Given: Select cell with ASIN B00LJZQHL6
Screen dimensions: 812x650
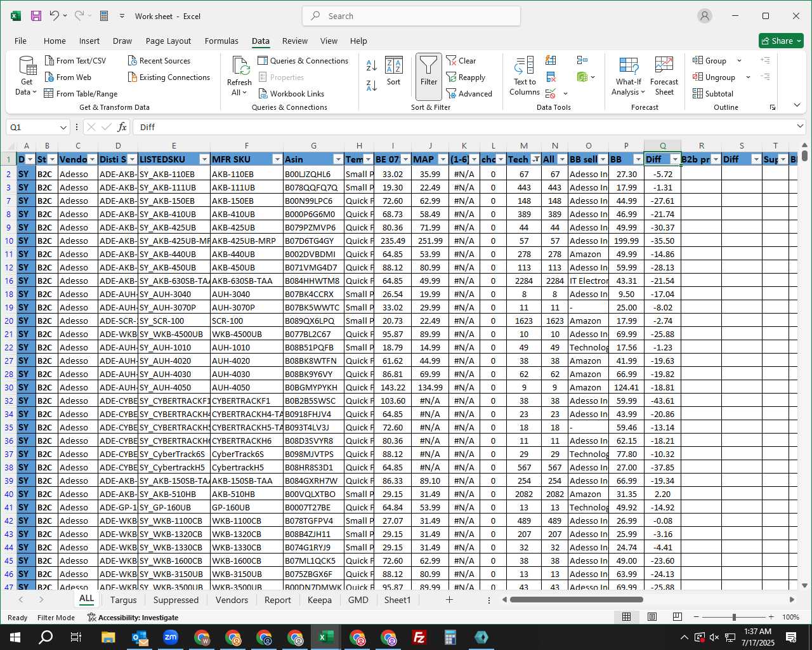Looking at the screenshot, I should (313, 174).
